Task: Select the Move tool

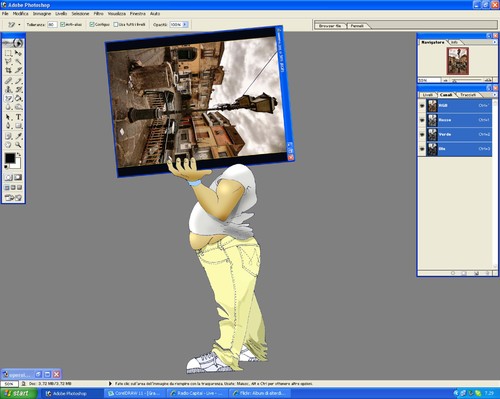Action: 18,53
